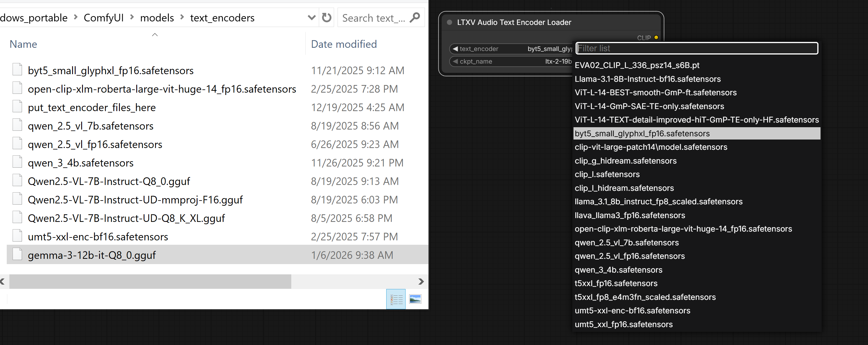The image size is (868, 345).
Task: Open the models breadcrumb folder
Action: pos(157,18)
